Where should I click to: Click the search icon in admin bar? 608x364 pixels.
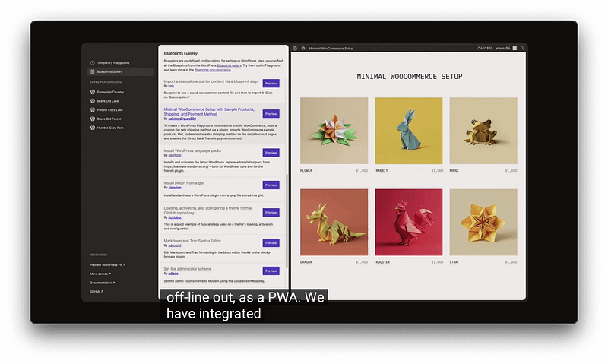click(x=522, y=49)
